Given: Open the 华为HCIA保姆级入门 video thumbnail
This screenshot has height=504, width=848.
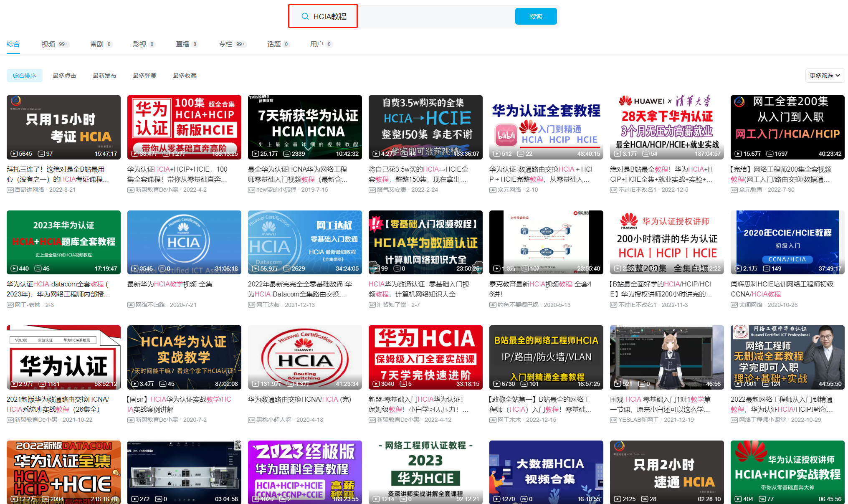Looking at the screenshot, I should [425, 357].
